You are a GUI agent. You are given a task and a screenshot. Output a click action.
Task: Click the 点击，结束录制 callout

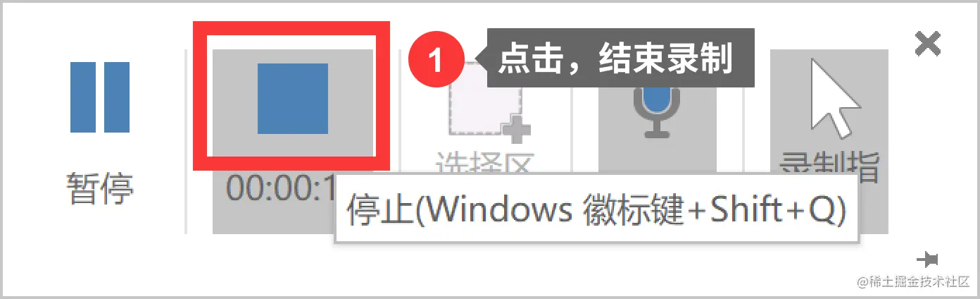[615, 58]
